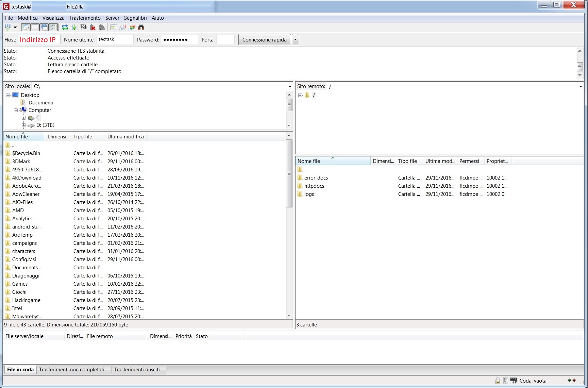Collapse the Desktop tree node

[x=8, y=95]
